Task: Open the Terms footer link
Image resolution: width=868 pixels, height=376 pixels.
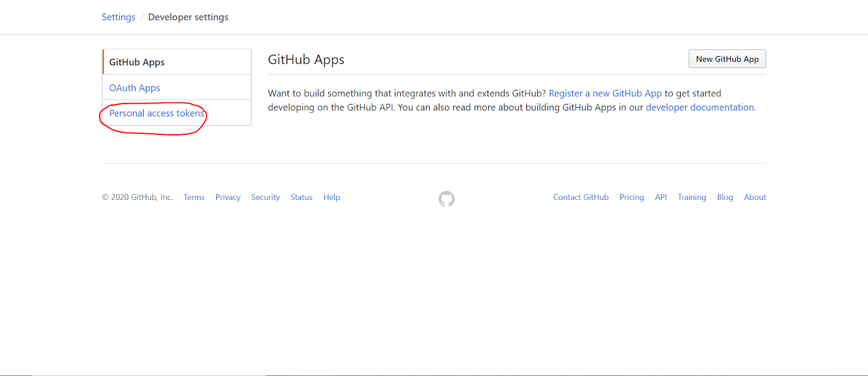Action: (x=194, y=197)
